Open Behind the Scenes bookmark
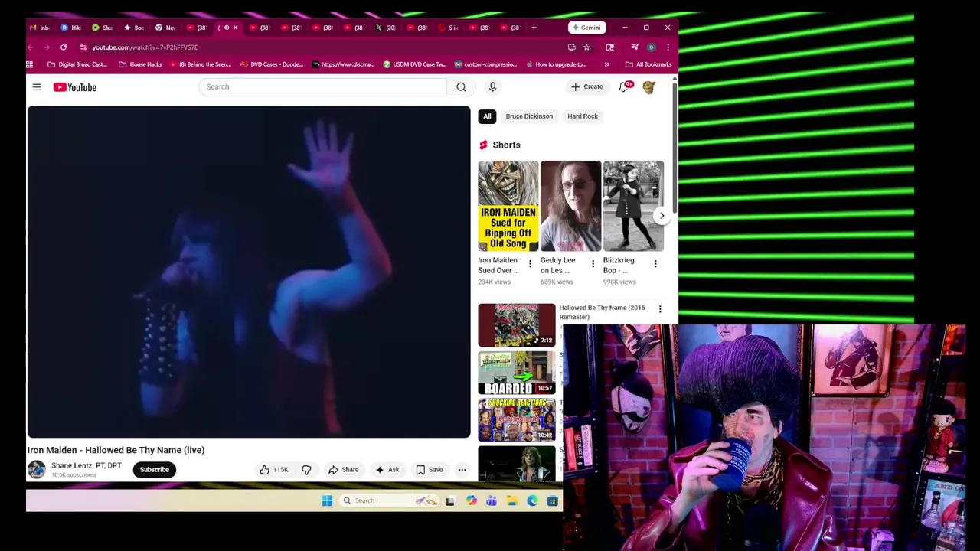 [201, 64]
